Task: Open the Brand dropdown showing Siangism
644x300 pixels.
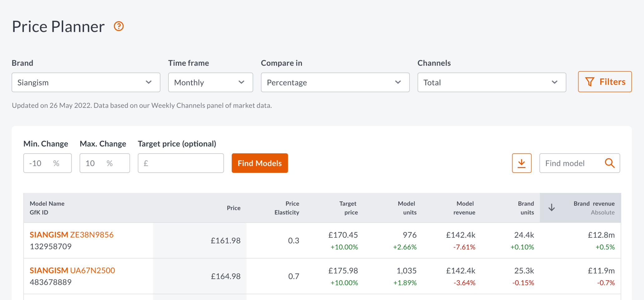Action: tap(86, 82)
